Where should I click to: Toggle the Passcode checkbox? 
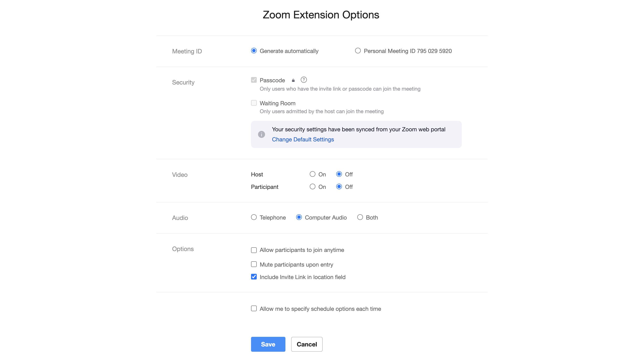point(254,80)
